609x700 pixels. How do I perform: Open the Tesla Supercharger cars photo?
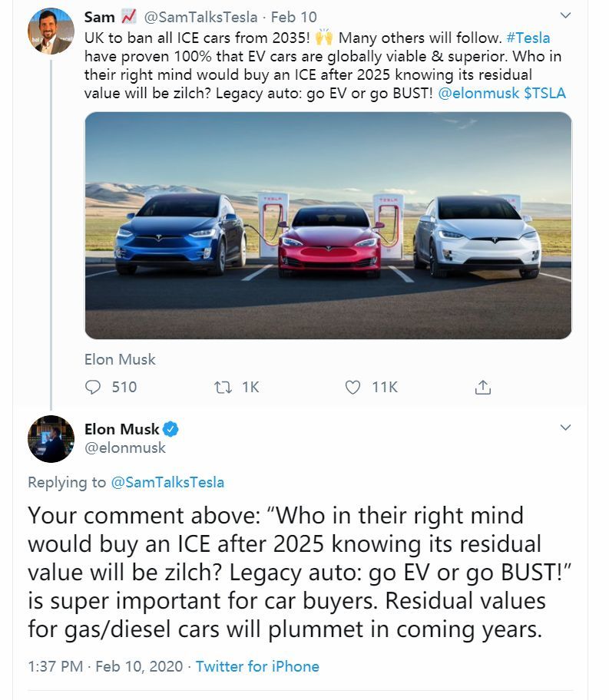point(328,226)
